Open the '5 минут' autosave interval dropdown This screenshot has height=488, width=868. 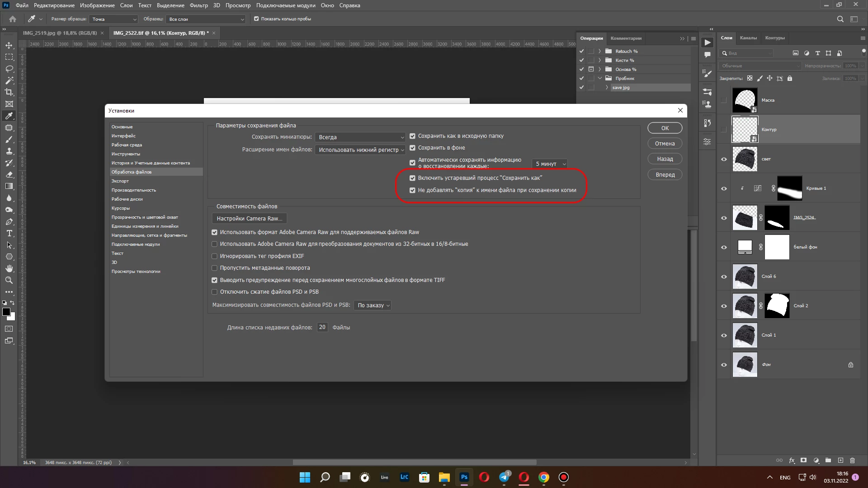(x=550, y=164)
